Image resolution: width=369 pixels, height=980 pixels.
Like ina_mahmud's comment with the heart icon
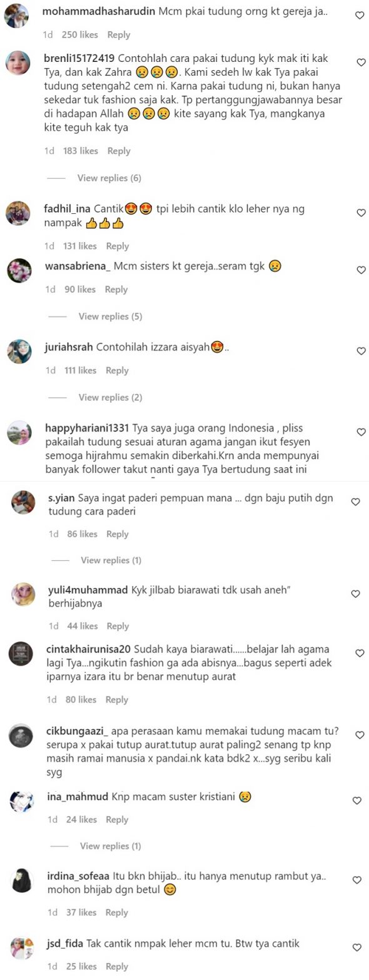(356, 801)
